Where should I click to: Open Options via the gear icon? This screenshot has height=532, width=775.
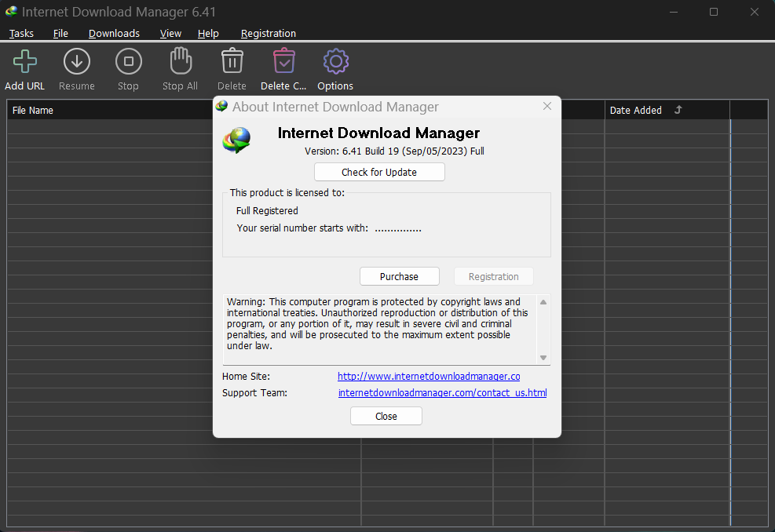pos(335,62)
